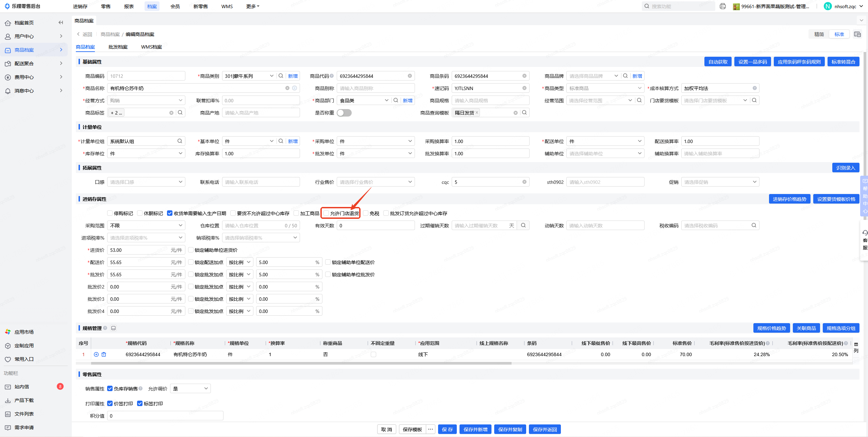Open 站内信 messages in sidebar
Screen dimensions: 868x437
click(22, 387)
